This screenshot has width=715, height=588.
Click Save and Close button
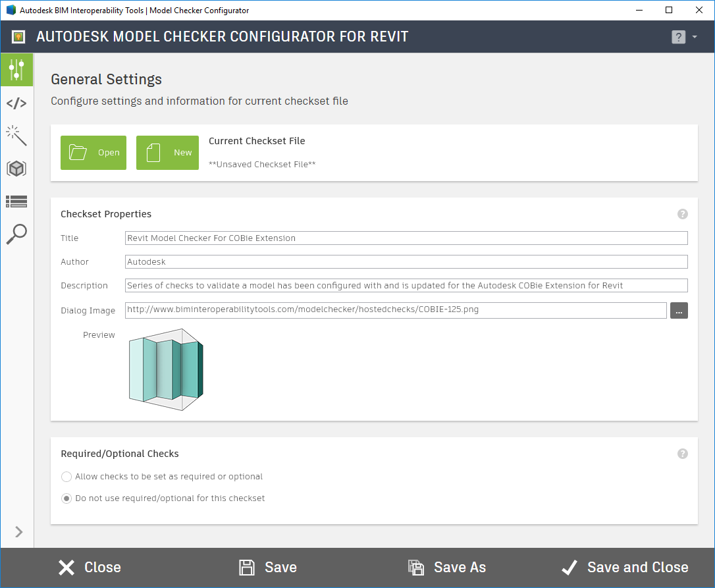pyautogui.click(x=625, y=568)
